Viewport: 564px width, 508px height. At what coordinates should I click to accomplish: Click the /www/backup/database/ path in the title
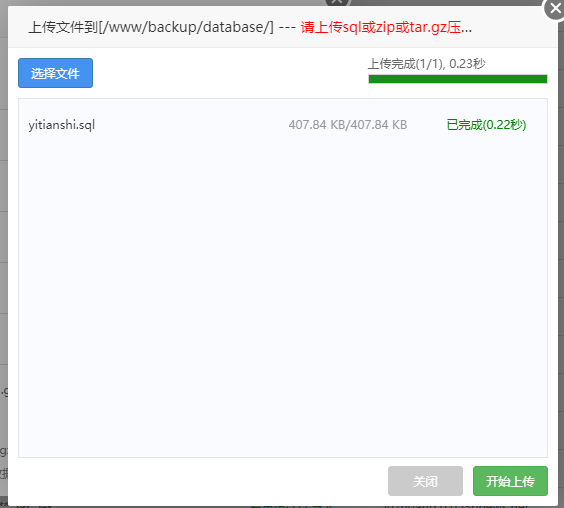(x=186, y=27)
